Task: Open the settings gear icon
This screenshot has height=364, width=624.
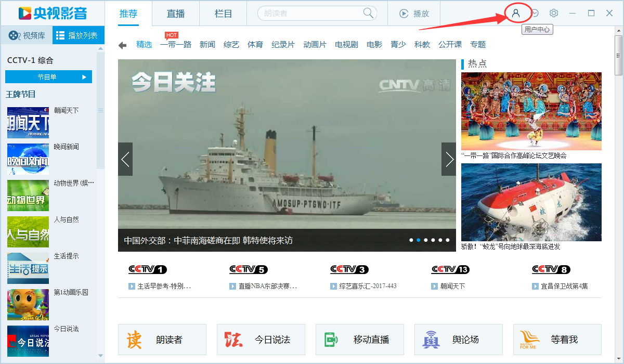Action: (553, 13)
